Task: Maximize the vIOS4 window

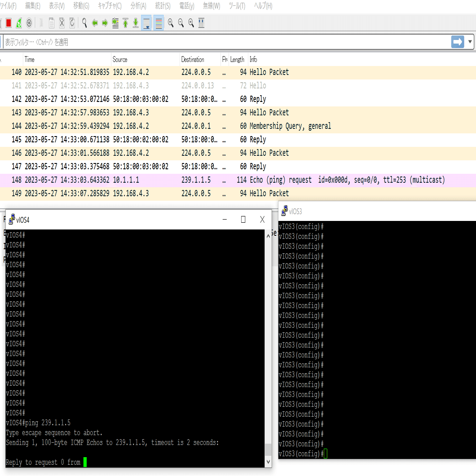Action: (x=243, y=219)
